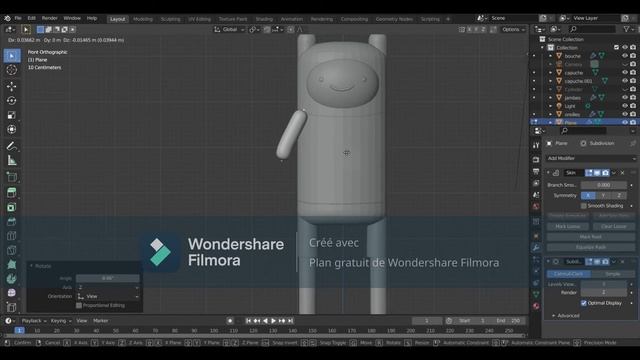640x360 pixels.
Task: Toggle Skin symmetry Z axis
Action: (619, 196)
